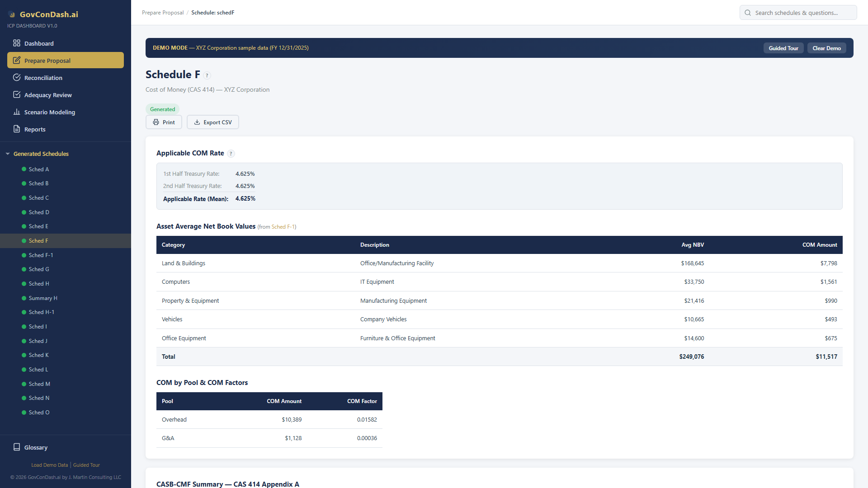This screenshot has height=488, width=868.
Task: Click the Scenario Modeling bar chart icon
Action: [17, 112]
